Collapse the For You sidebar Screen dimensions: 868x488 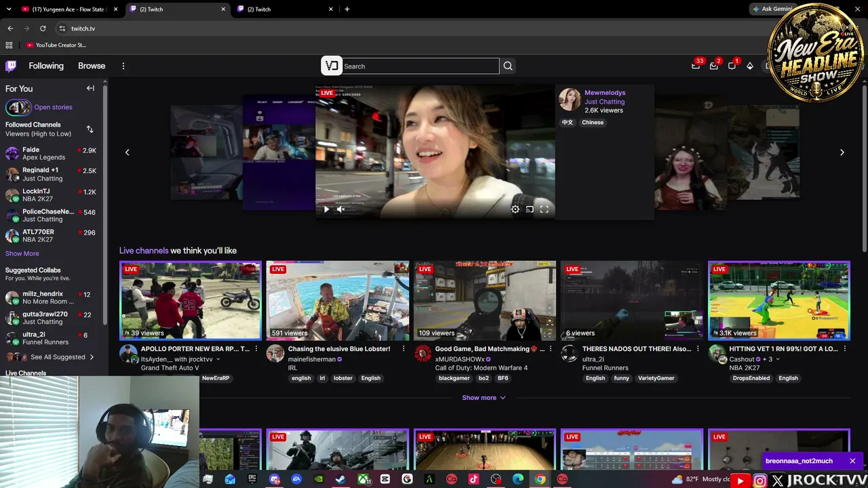pos(90,88)
